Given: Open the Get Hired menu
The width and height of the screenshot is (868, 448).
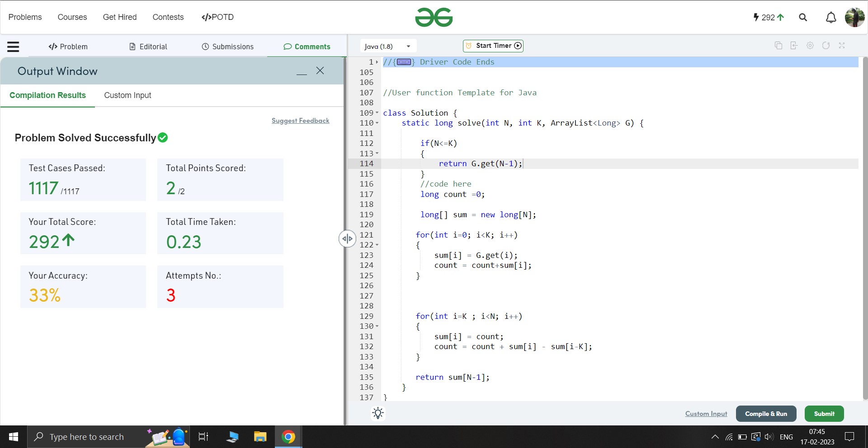Looking at the screenshot, I should tap(120, 17).
